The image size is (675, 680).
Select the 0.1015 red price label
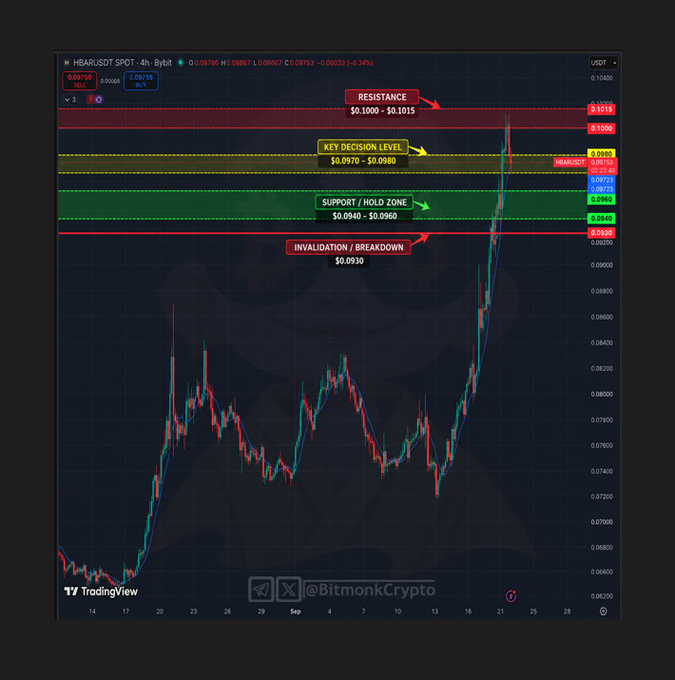601,109
